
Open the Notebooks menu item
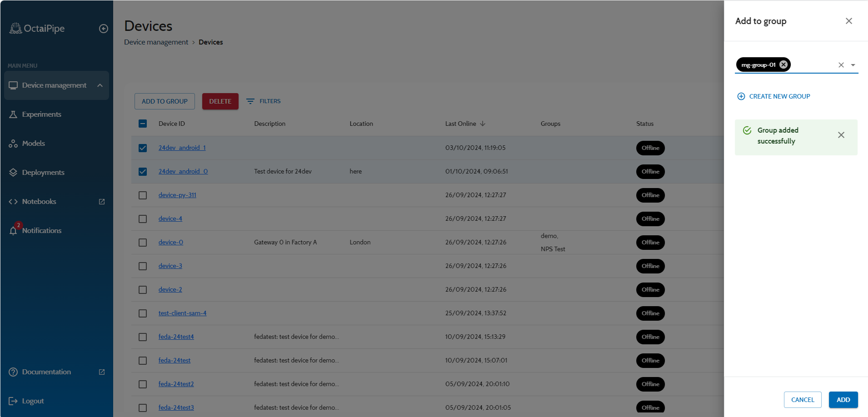point(56,202)
